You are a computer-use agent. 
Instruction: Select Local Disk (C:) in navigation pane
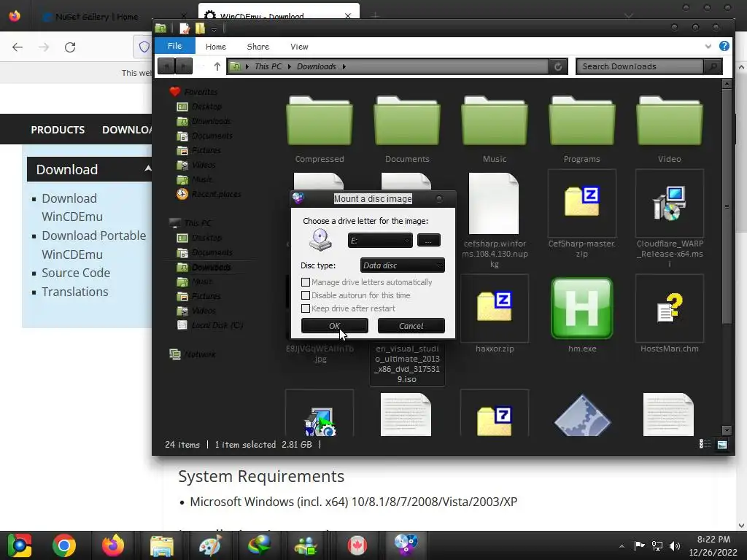pos(217,325)
